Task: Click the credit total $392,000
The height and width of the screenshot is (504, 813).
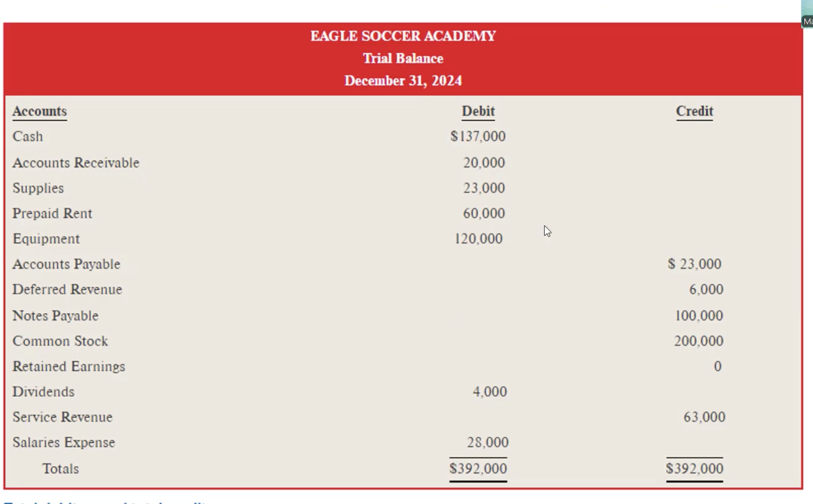Action: coord(695,469)
